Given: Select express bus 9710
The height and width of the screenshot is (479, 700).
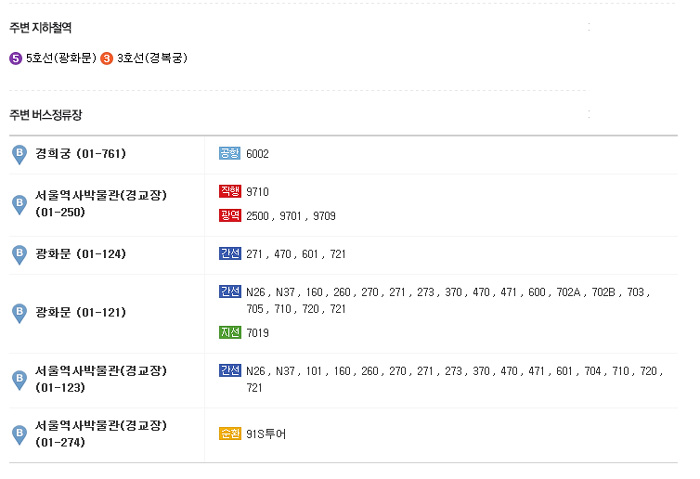Looking at the screenshot, I should (258, 192).
